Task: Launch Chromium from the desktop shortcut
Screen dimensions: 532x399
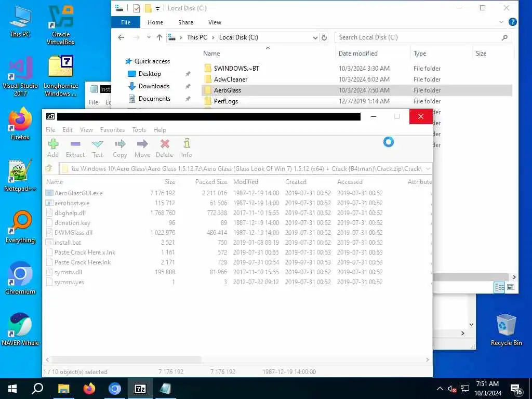Action: (20, 278)
